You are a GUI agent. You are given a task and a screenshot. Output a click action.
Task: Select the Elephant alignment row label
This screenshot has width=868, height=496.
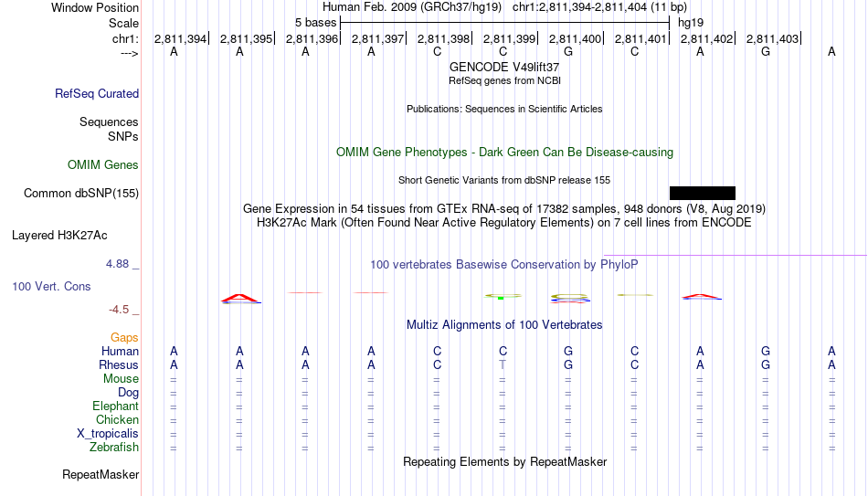coord(115,406)
